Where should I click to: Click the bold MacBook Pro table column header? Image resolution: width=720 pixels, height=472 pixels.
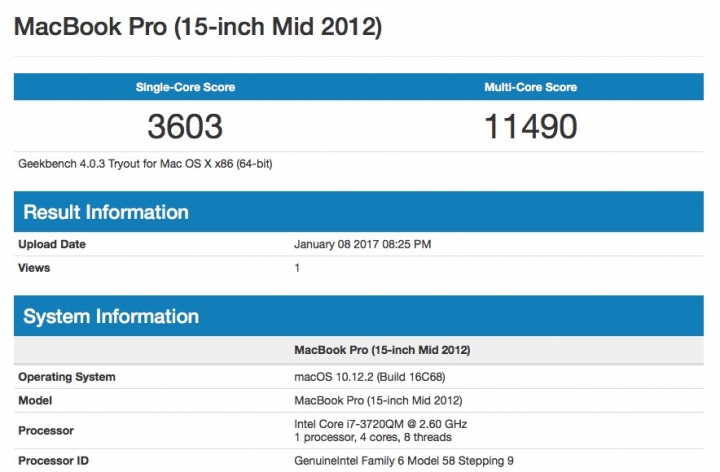382,350
